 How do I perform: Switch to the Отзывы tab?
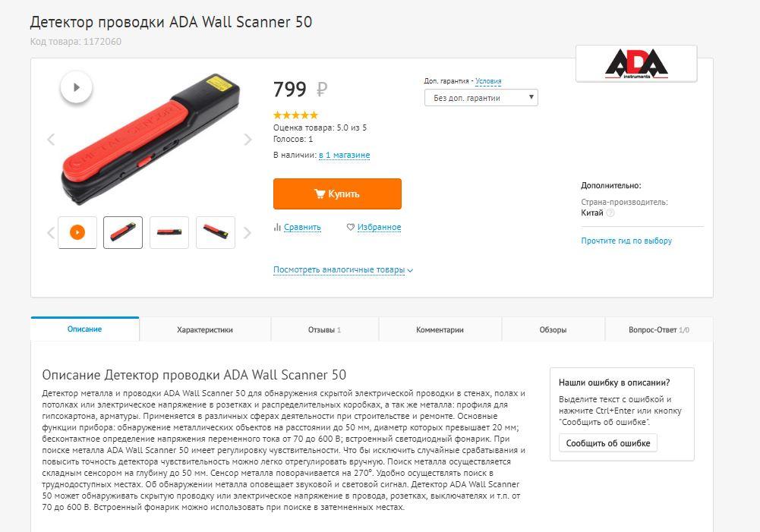coord(325,329)
